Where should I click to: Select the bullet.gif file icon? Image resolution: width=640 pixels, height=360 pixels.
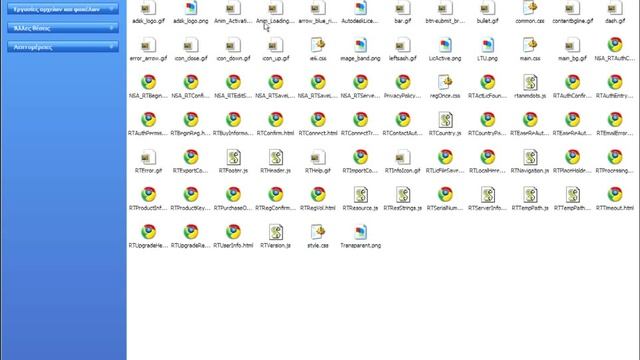pos(488,8)
